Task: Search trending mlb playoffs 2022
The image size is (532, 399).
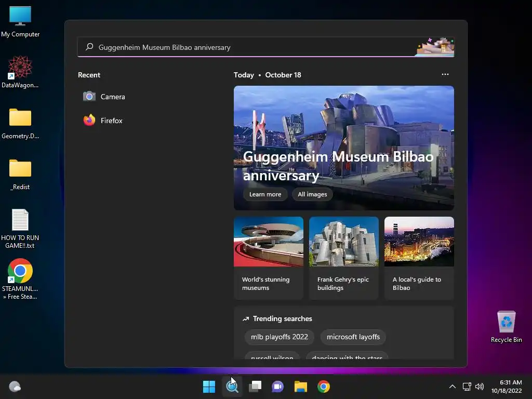Action: point(279,337)
